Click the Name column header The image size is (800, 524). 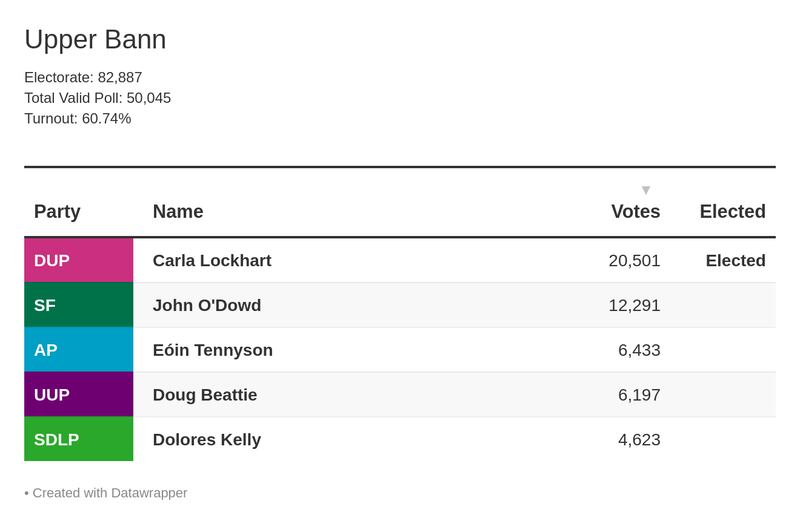click(178, 212)
